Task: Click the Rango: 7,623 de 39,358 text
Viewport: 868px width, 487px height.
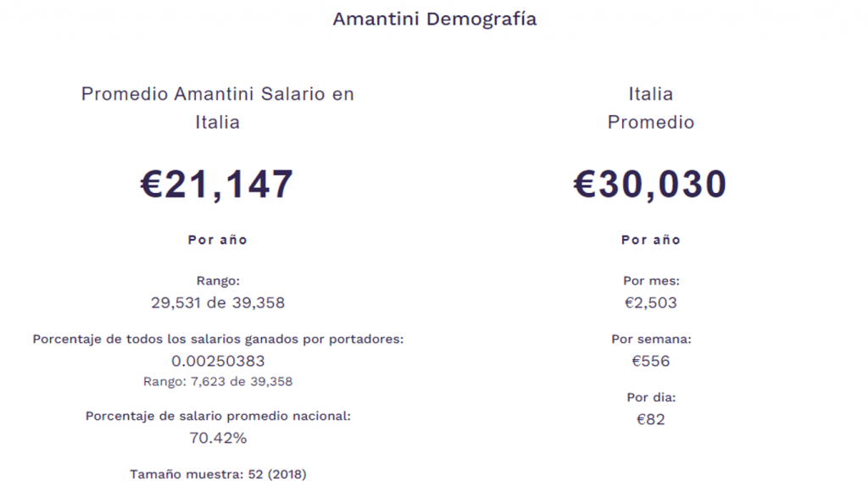Action: [217, 382]
